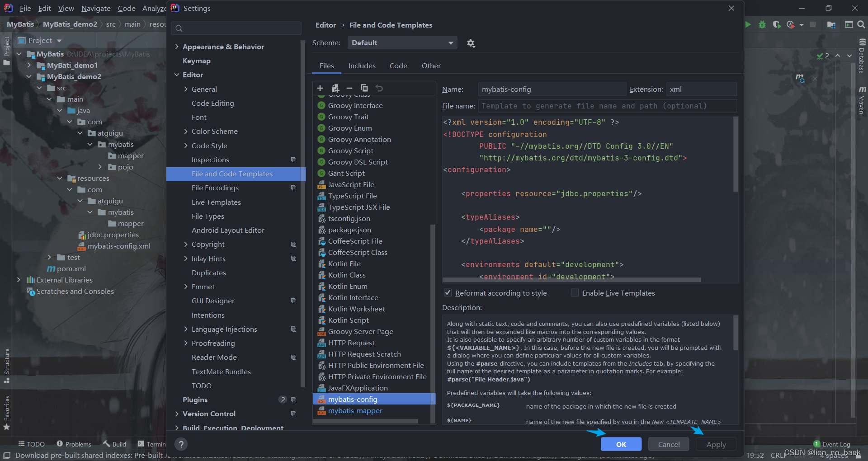Viewport: 868px width, 461px height.
Task: Switch to the Other tab
Action: pyautogui.click(x=431, y=66)
